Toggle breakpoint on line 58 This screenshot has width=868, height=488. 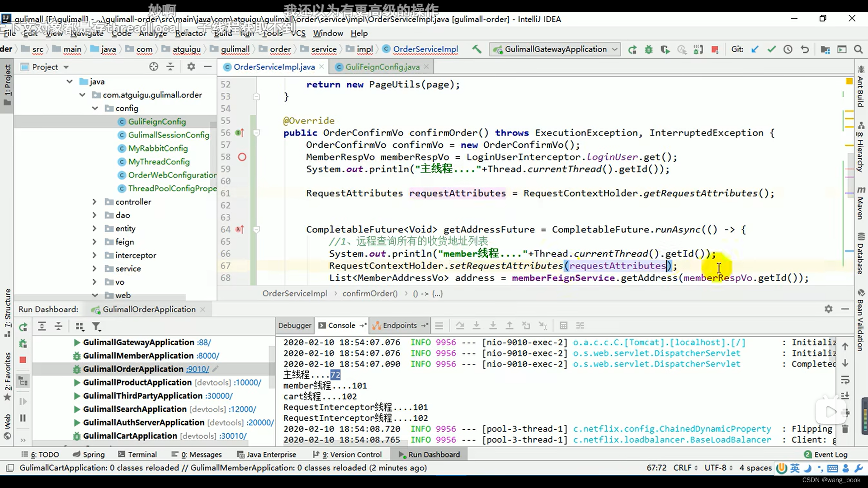242,157
